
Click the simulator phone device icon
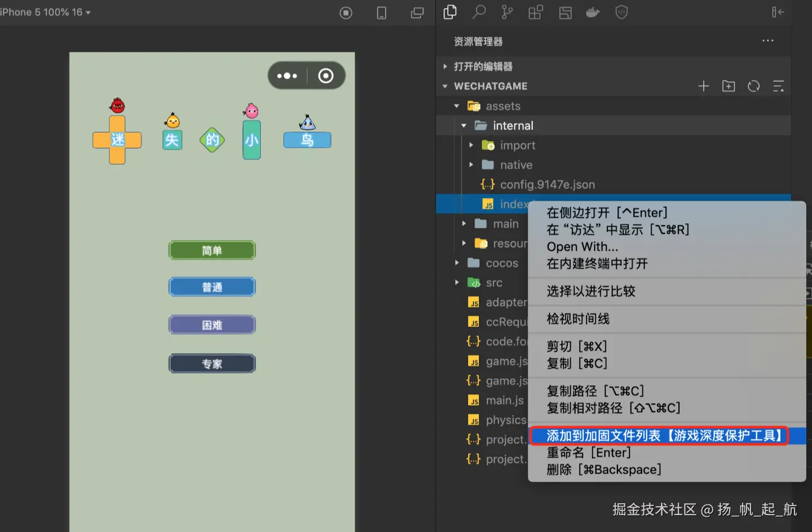[x=382, y=12]
